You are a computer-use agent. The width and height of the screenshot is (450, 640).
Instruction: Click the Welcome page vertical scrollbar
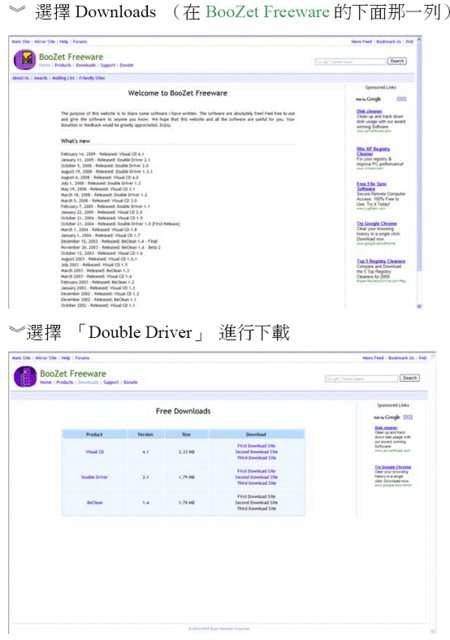pos(419,171)
